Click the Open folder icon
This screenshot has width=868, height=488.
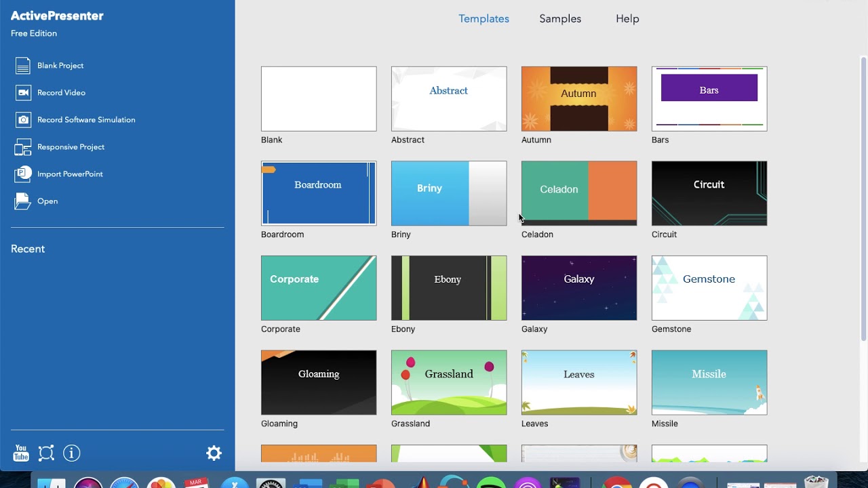23,201
